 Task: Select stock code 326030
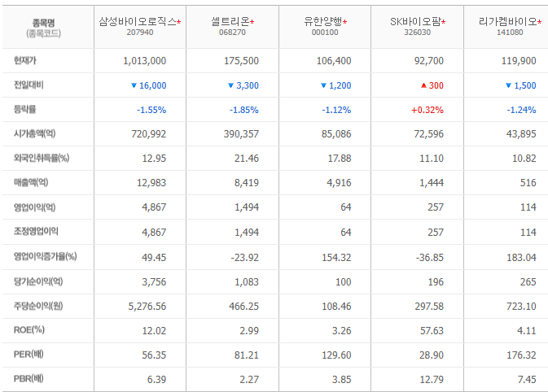pyautogui.click(x=417, y=33)
